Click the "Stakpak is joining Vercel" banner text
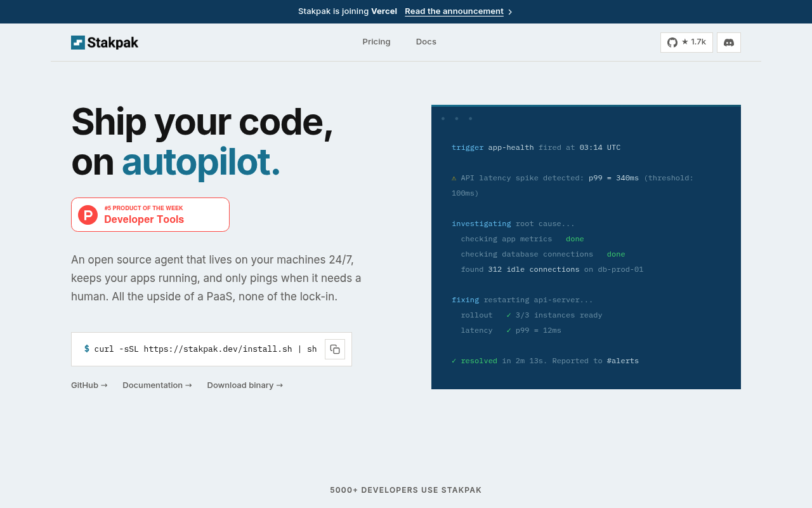Image resolution: width=812 pixels, height=508 pixels. pyautogui.click(x=348, y=11)
